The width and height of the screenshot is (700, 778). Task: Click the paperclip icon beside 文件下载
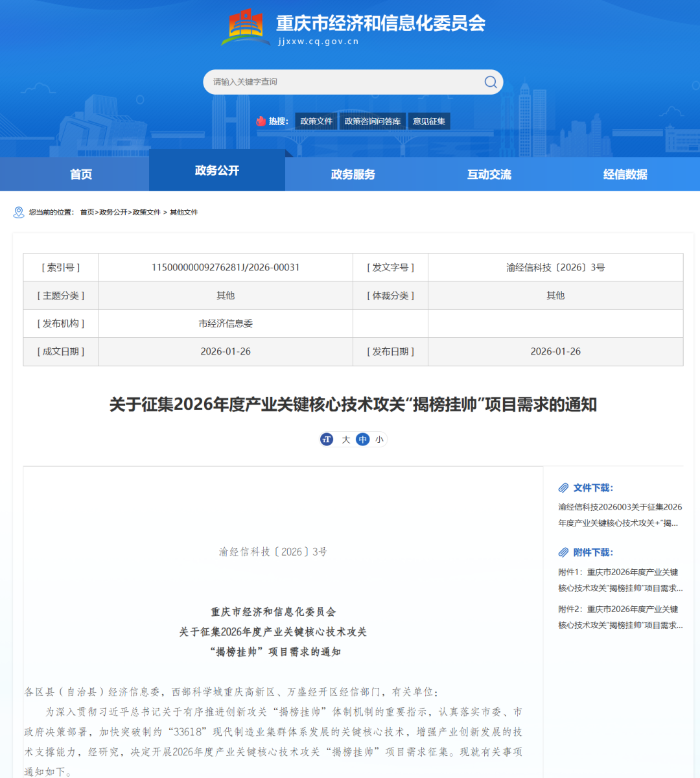click(x=563, y=488)
